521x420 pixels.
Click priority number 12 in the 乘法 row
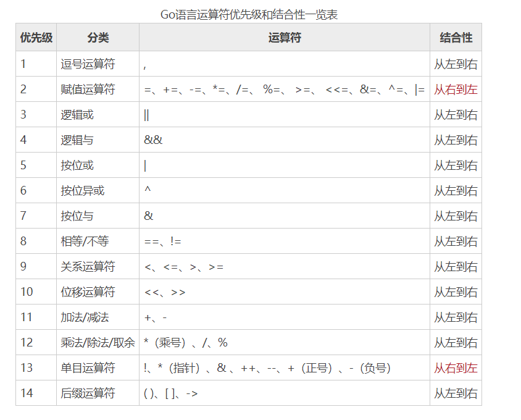27,342
